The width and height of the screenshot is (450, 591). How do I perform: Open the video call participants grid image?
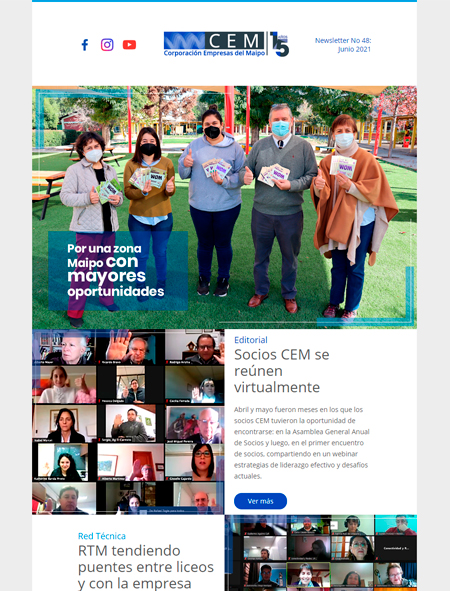(128, 422)
